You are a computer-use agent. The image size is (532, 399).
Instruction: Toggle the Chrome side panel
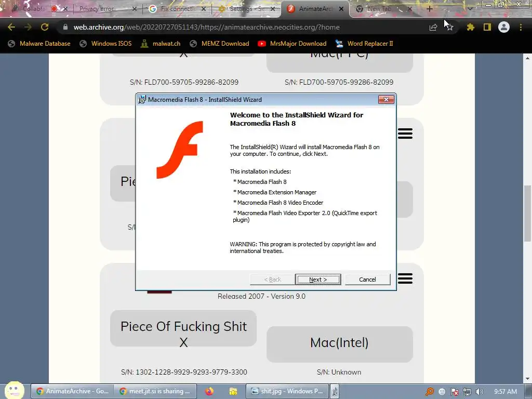pyautogui.click(x=487, y=27)
